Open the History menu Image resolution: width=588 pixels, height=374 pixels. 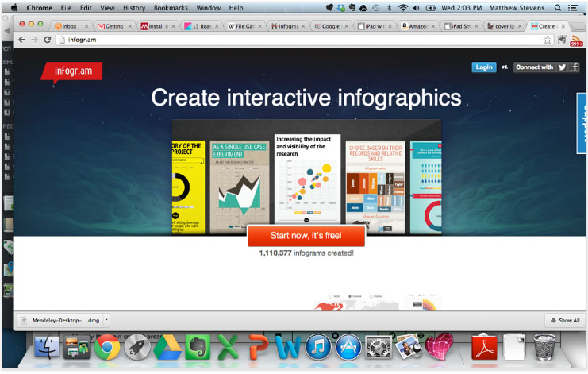click(134, 7)
